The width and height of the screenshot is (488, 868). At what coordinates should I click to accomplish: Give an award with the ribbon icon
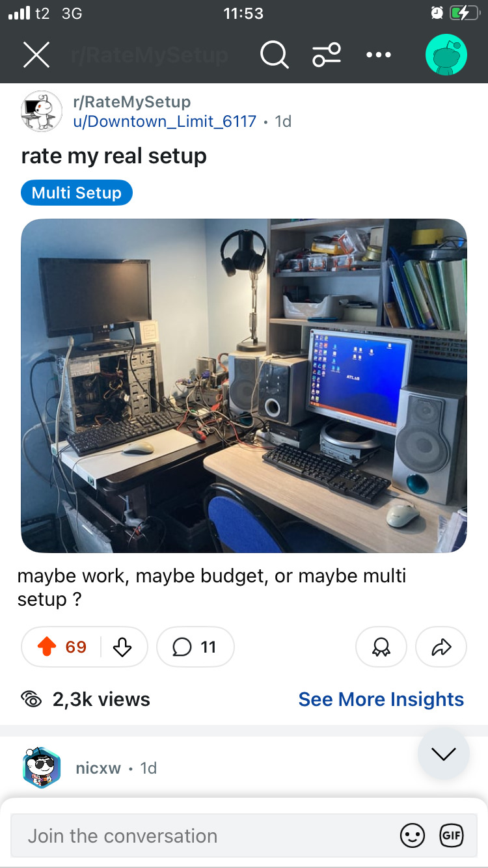point(381,647)
